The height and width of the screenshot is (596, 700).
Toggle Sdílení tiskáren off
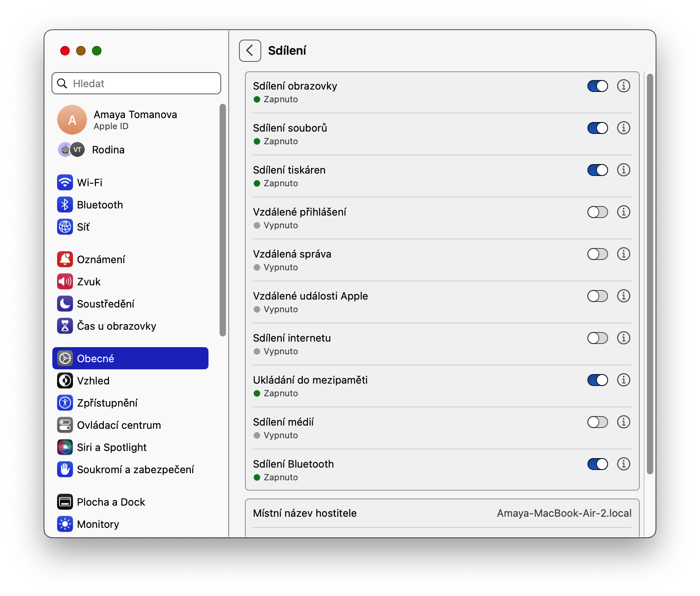(x=598, y=170)
